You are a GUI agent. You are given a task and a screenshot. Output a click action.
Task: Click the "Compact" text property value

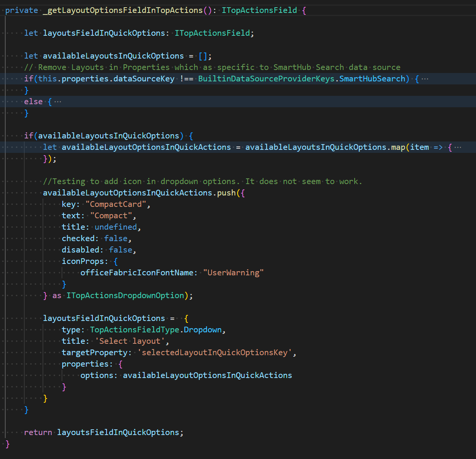click(111, 216)
